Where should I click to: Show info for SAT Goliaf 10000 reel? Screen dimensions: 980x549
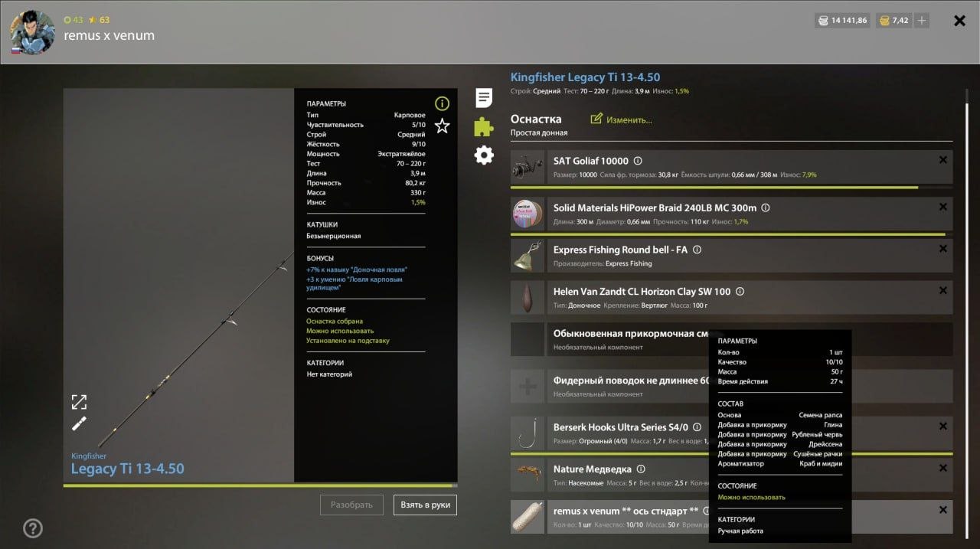[x=638, y=162]
